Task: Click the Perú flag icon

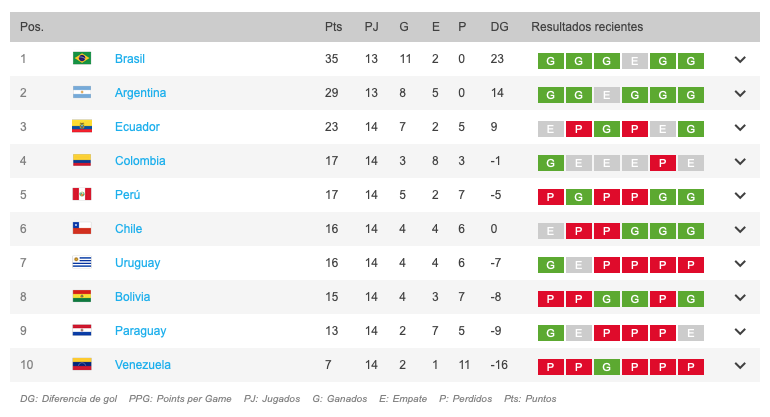Action: point(82,195)
